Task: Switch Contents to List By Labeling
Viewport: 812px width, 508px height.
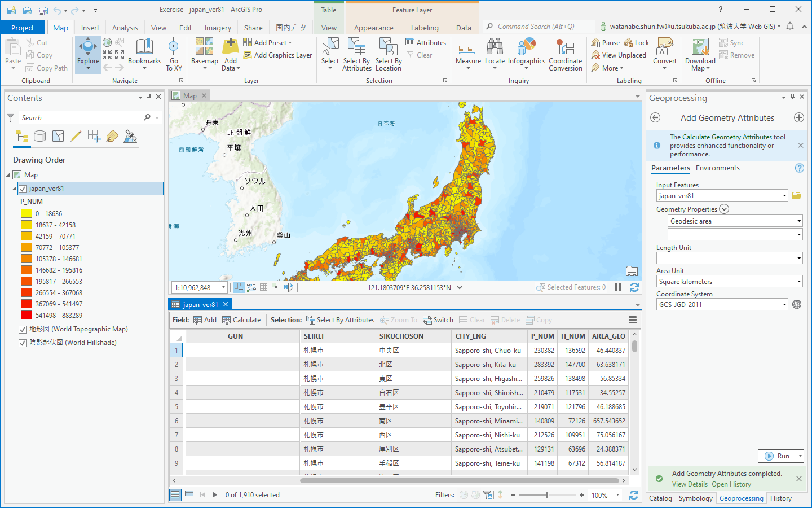Action: pos(112,136)
